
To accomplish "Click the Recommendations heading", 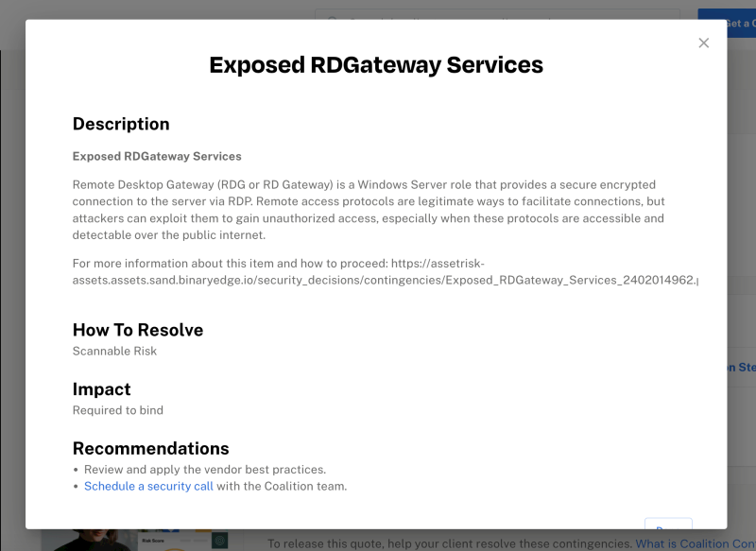I will 150,448.
